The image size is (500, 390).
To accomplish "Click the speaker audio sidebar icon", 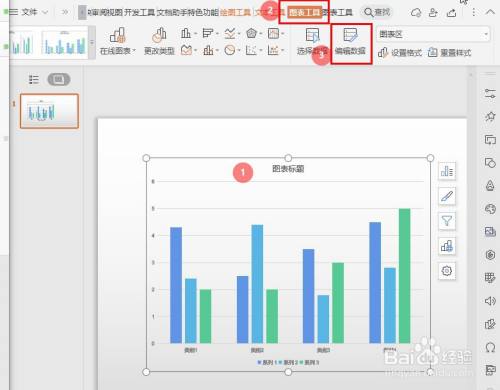I will click(x=490, y=301).
